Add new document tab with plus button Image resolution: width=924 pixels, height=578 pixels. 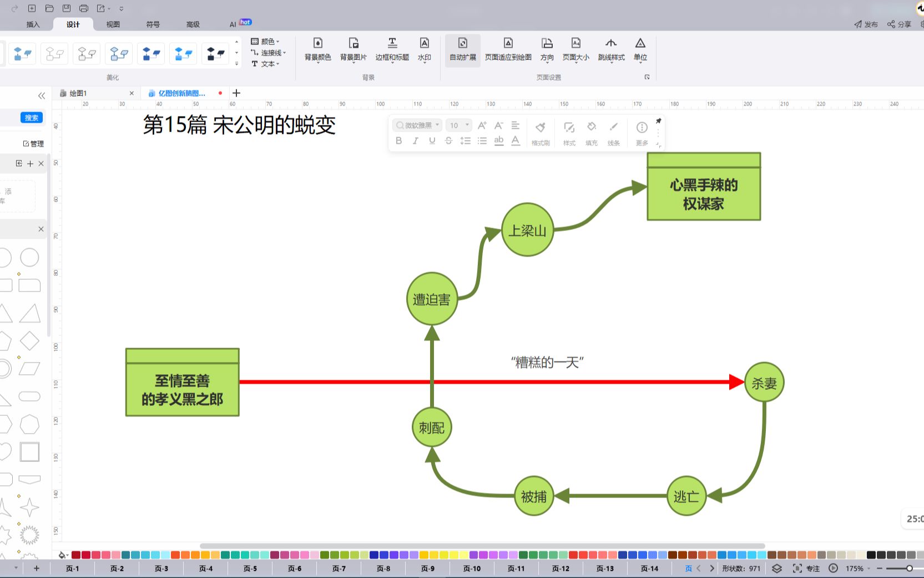236,93
